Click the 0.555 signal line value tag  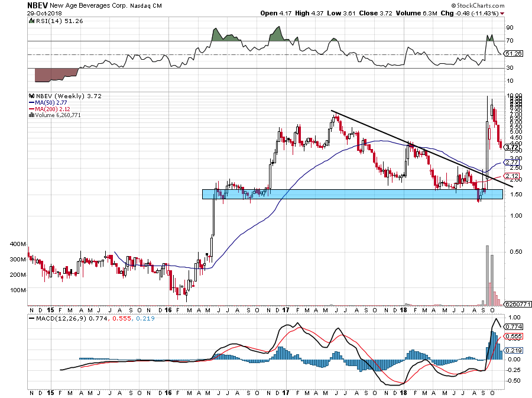(514, 336)
